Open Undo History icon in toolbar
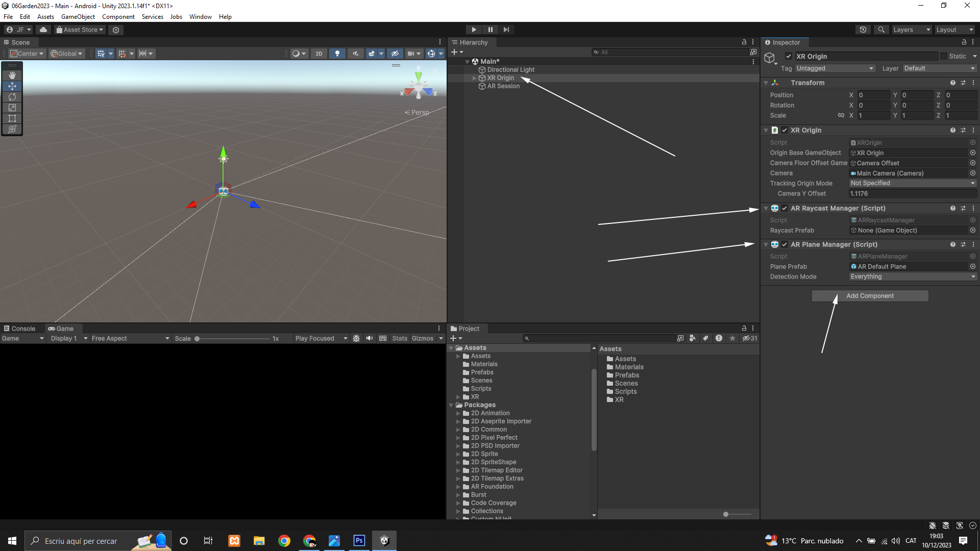The image size is (980, 551). pyautogui.click(x=863, y=30)
